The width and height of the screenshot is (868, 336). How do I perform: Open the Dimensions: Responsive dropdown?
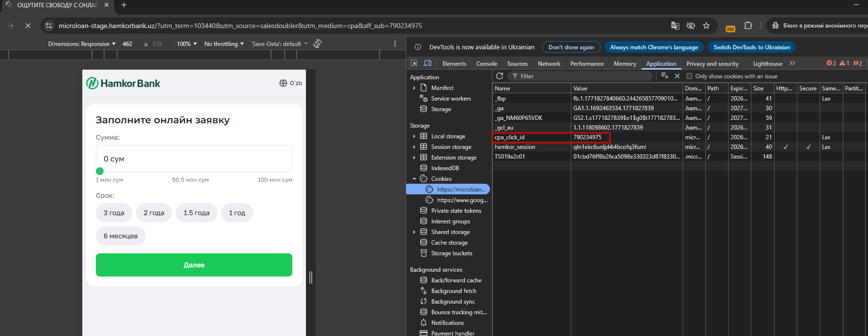(x=82, y=44)
